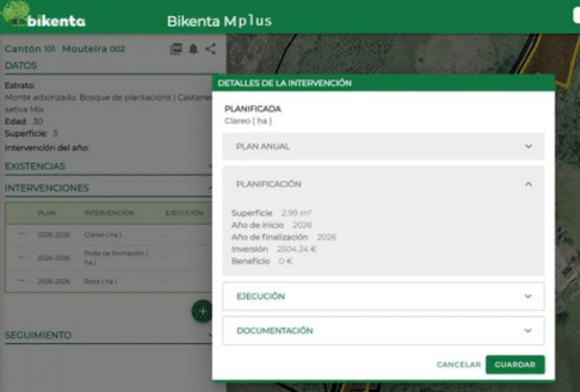Click the Bikenta tree logo
The image size is (580, 392).
click(16, 13)
